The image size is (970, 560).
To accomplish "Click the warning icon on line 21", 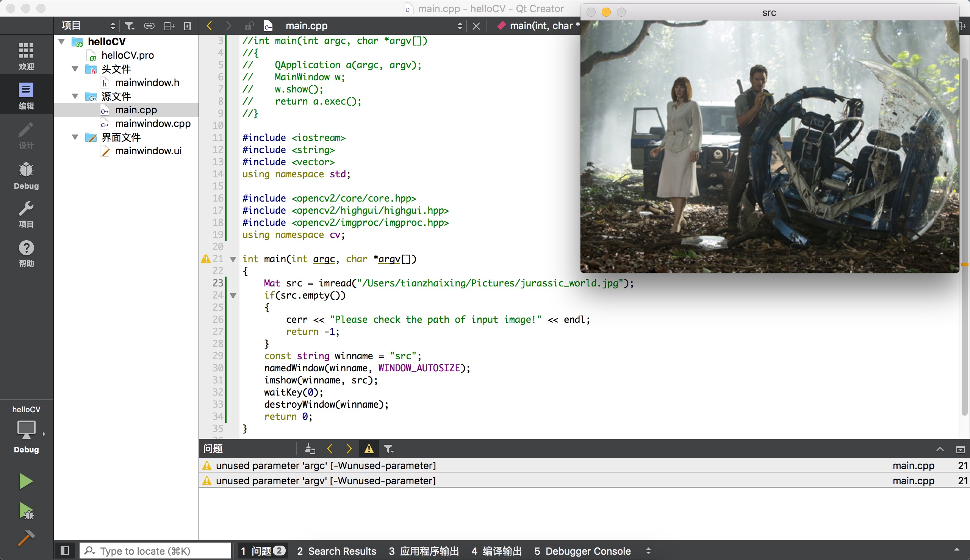I will (x=206, y=259).
